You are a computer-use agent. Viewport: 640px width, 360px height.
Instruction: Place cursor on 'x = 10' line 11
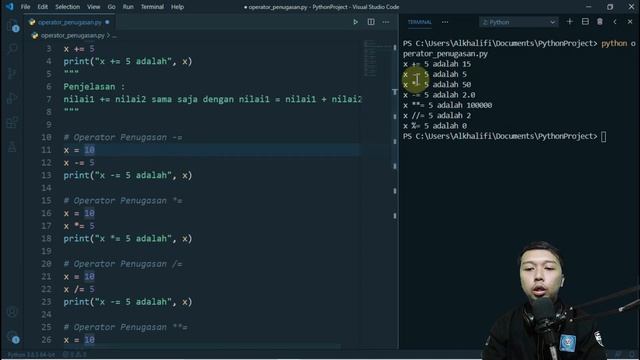click(x=79, y=150)
